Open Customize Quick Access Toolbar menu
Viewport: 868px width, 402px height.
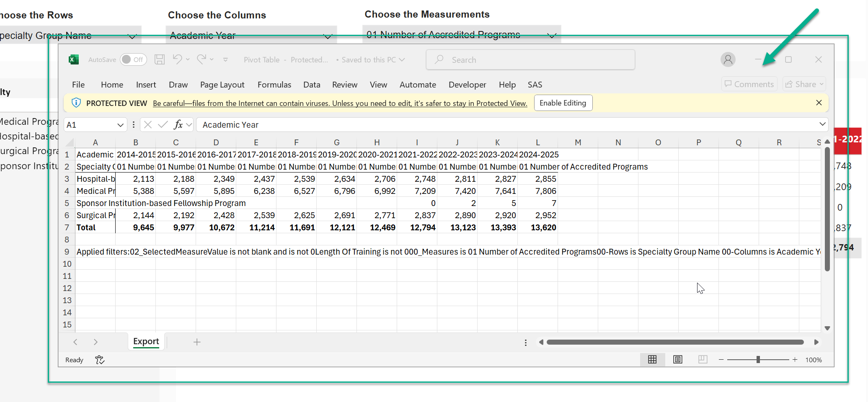[225, 60]
